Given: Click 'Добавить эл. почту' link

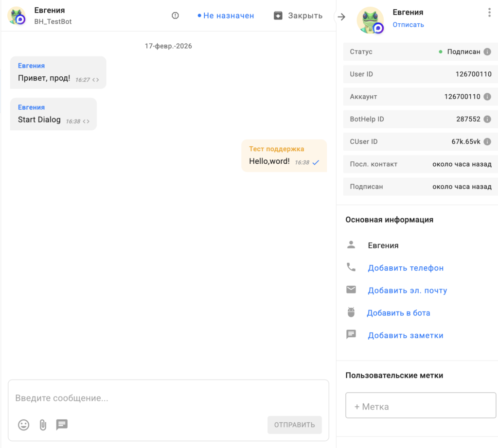Looking at the screenshot, I should [x=407, y=291].
